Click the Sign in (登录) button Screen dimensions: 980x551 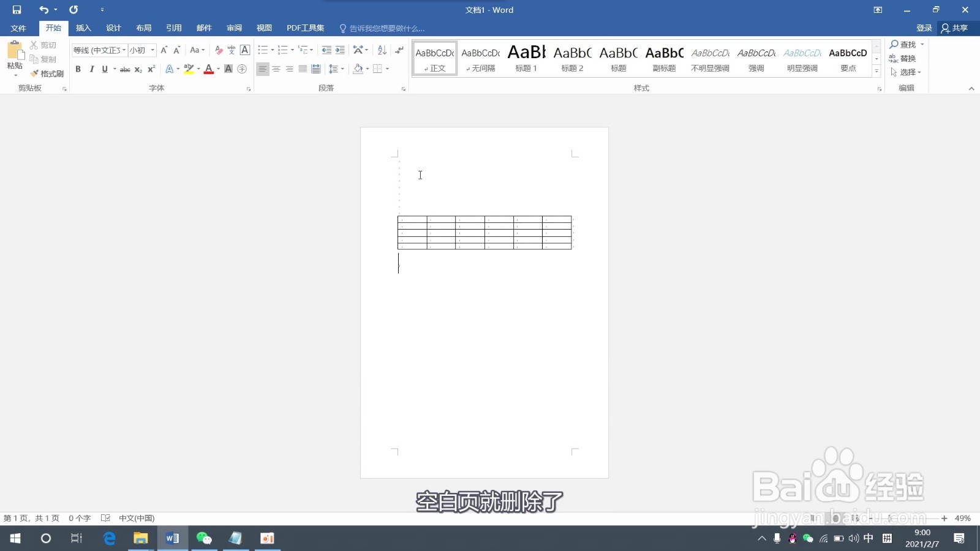point(924,28)
